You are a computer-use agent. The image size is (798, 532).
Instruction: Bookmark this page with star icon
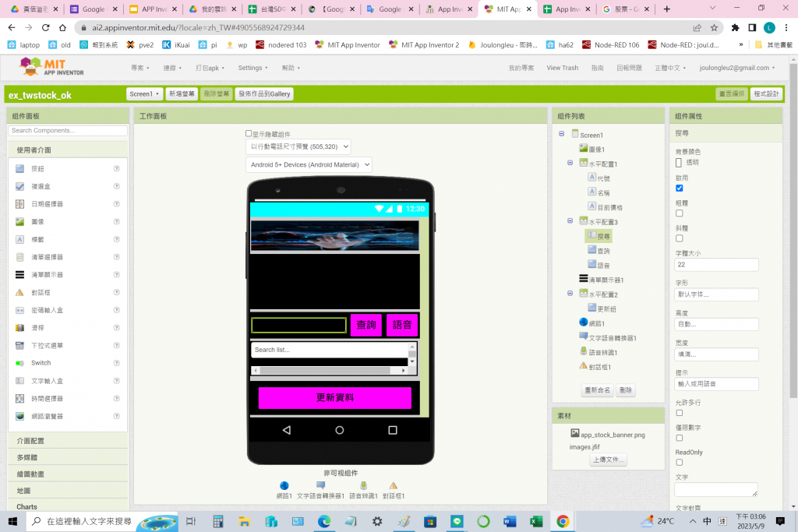coord(714,27)
